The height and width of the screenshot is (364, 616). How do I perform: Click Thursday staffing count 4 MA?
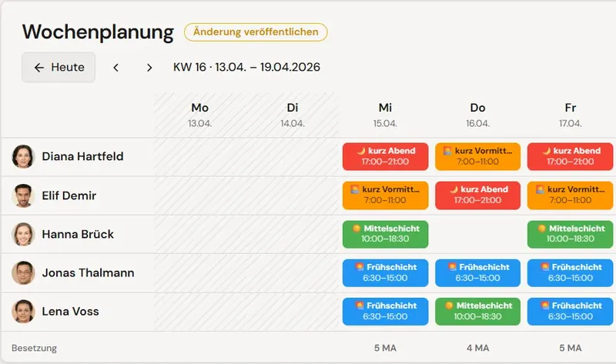coord(477,348)
